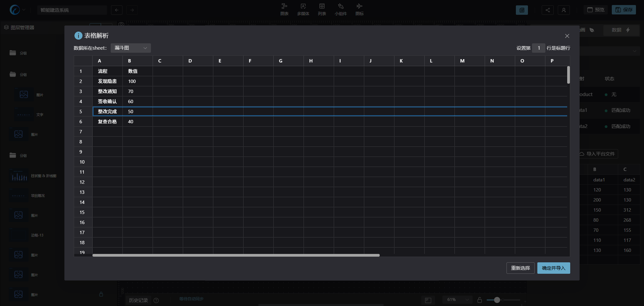Click the share icon in top bar
The width and height of the screenshot is (644, 306).
coord(547,10)
